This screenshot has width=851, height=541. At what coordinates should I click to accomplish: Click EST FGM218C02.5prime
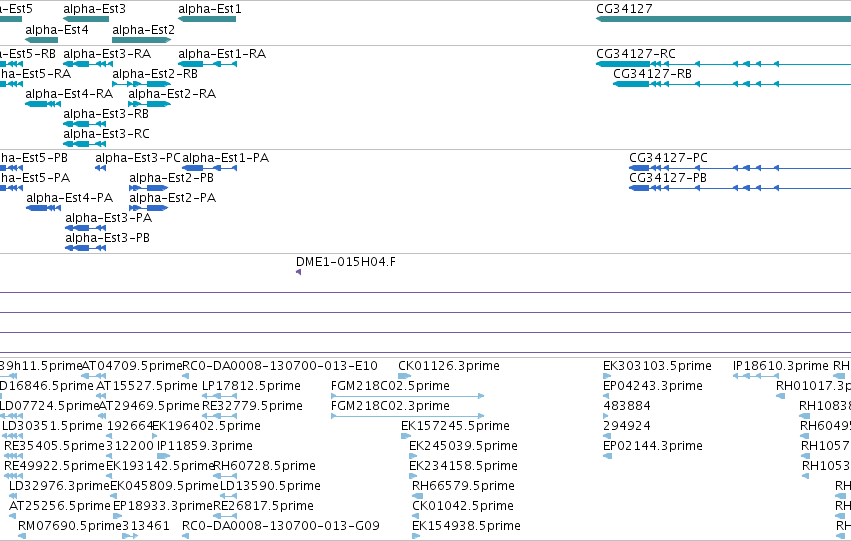[390, 386]
